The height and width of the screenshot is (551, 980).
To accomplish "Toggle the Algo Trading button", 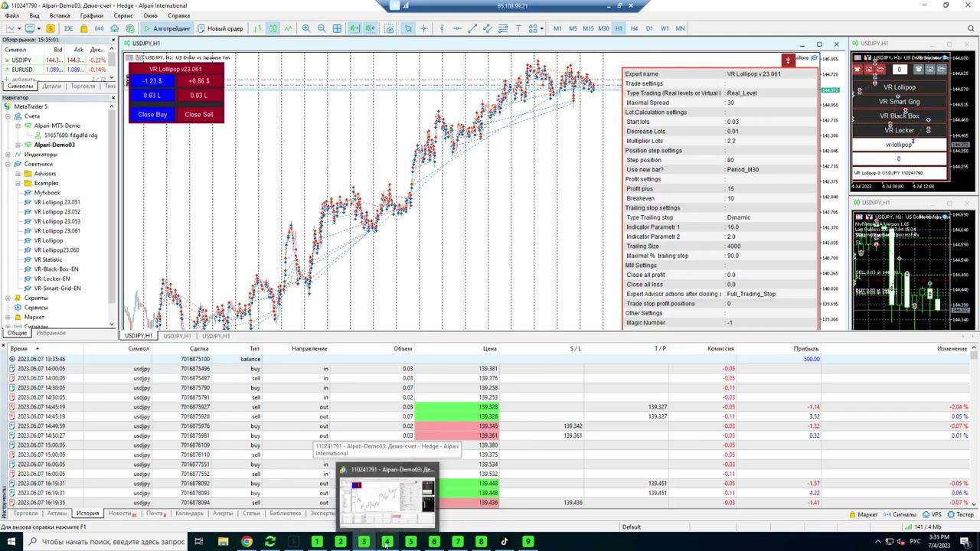I will (x=167, y=28).
